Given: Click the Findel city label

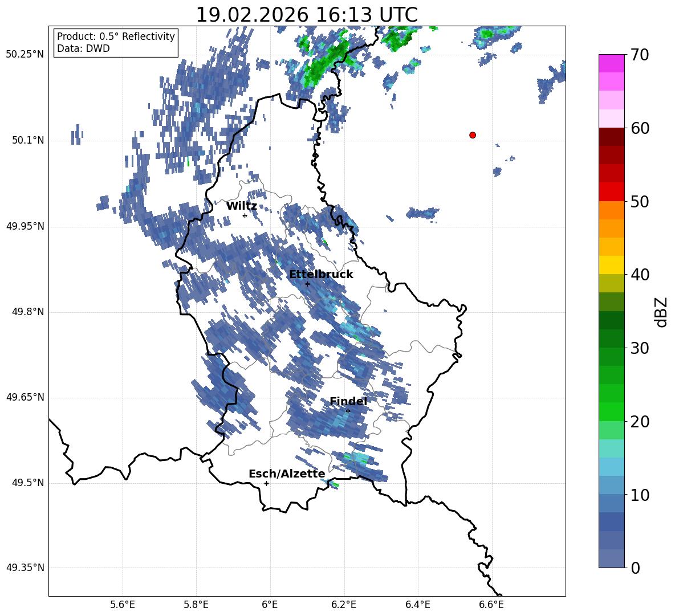Looking at the screenshot, I should [x=348, y=401].
